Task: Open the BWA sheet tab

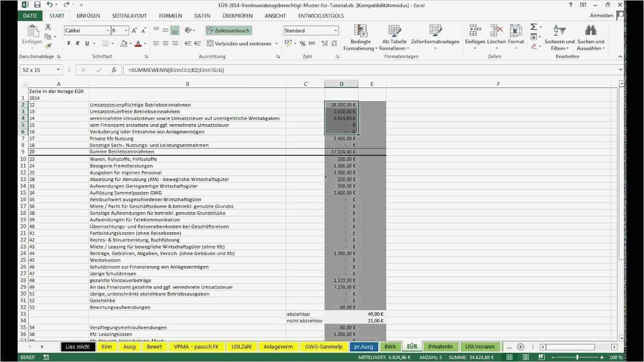Action: (x=390, y=346)
